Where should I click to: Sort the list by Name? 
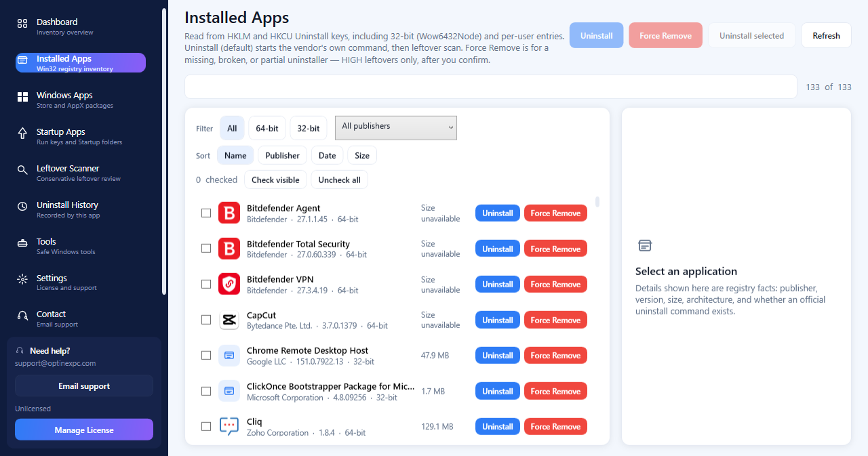click(x=235, y=155)
